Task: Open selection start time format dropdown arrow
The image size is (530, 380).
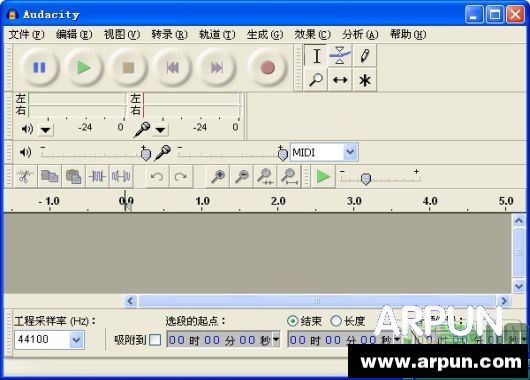Action: tap(276, 339)
